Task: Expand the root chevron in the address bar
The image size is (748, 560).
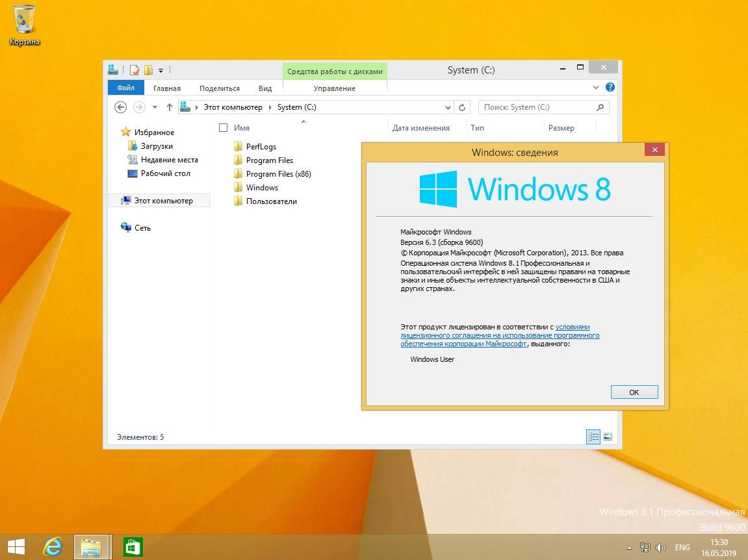Action: [x=196, y=107]
